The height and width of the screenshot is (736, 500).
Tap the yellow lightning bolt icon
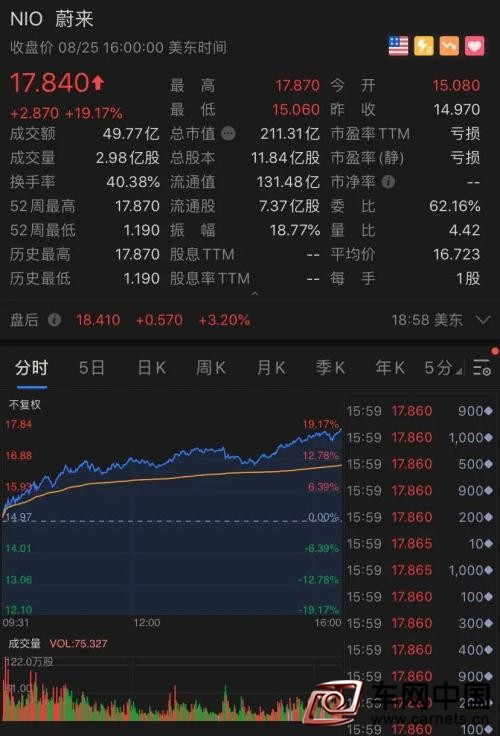click(x=423, y=46)
